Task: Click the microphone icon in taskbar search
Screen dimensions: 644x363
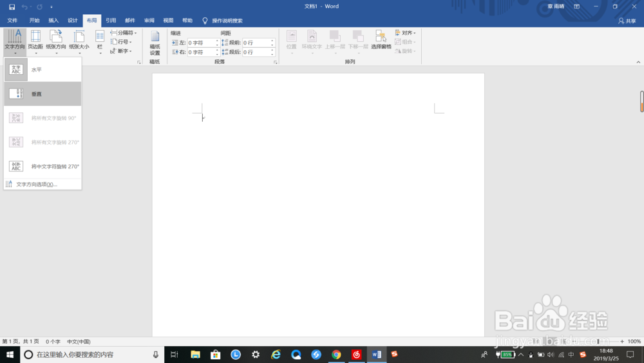Action: 156,355
